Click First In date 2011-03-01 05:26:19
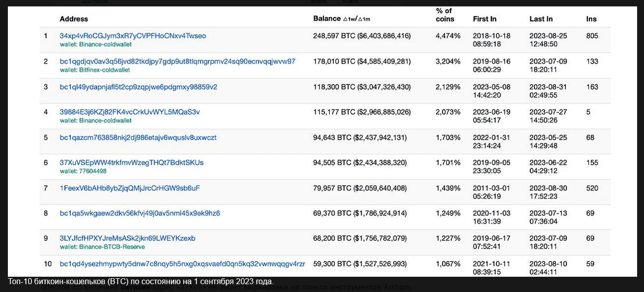Image resolution: width=644 pixels, height=292 pixels. tap(491, 192)
